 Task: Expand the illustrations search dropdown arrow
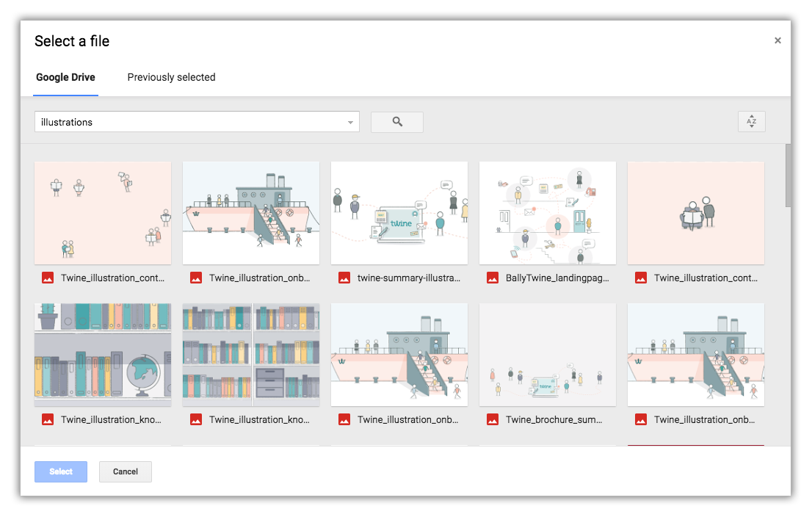(x=350, y=123)
